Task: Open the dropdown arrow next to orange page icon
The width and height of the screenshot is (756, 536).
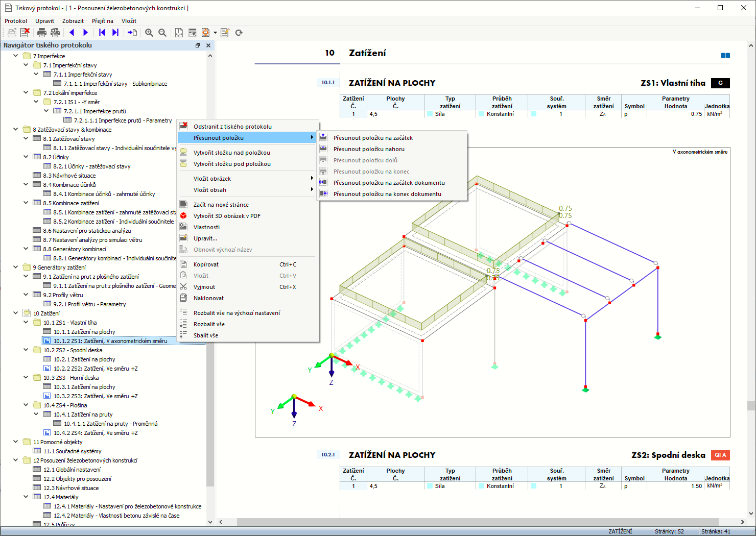Action: point(215,33)
